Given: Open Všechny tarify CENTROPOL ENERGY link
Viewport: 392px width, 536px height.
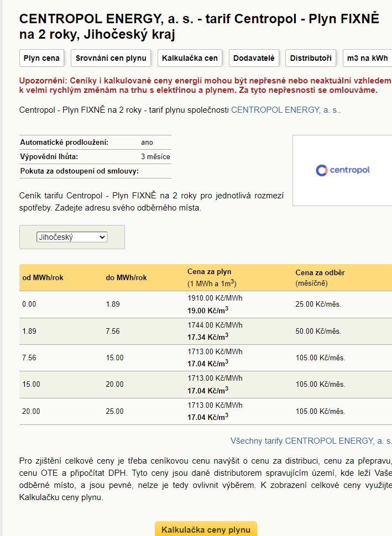Looking at the screenshot, I should pos(311,441).
